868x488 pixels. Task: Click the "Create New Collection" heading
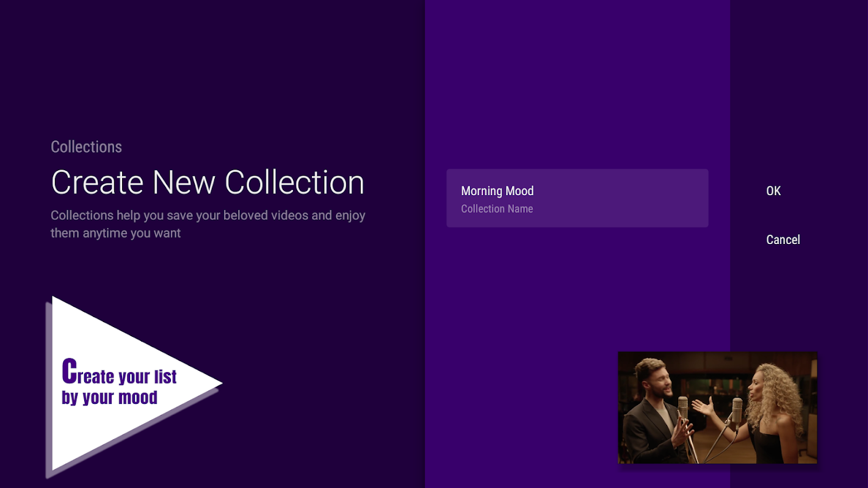coord(208,182)
